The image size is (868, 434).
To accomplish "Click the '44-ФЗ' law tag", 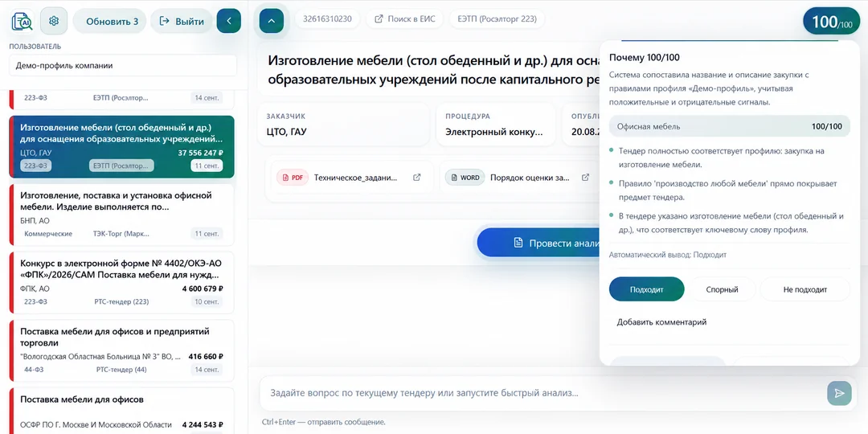I will 35,369.
